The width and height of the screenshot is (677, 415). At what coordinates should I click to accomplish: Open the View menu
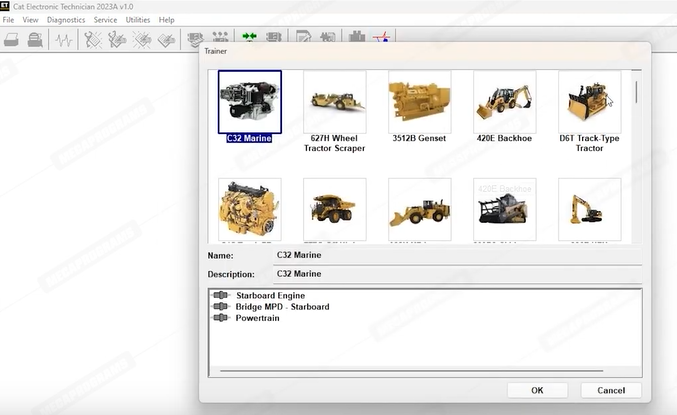[x=30, y=20]
